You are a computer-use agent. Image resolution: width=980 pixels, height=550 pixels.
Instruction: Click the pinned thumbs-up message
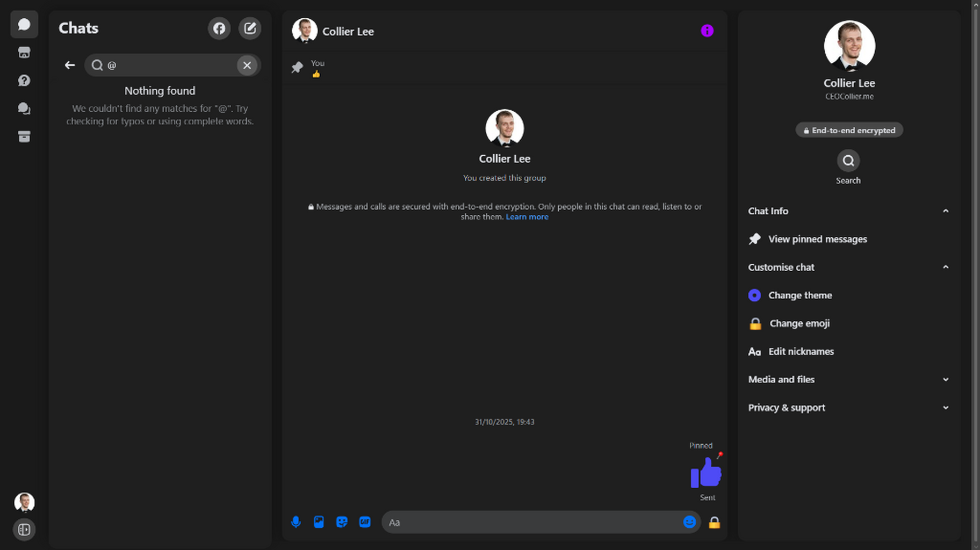pos(706,473)
